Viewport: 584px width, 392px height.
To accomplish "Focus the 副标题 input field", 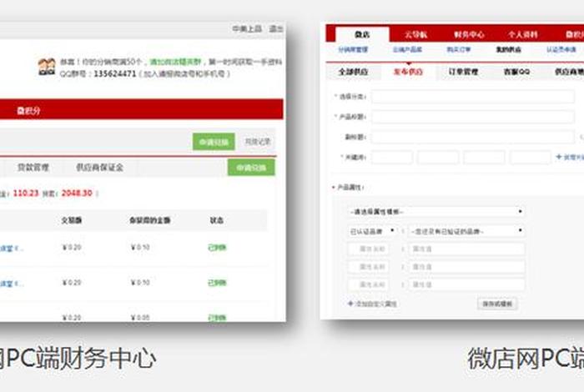I will click(x=473, y=137).
